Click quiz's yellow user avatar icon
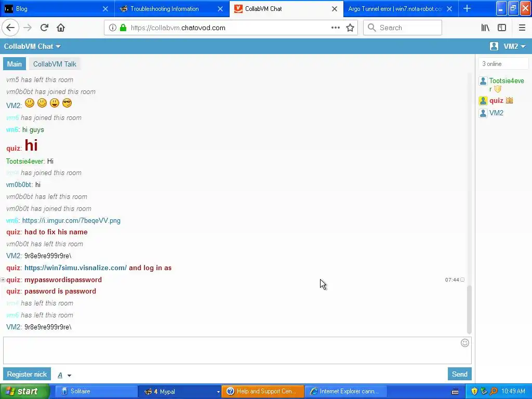The height and width of the screenshot is (399, 532). 483,100
